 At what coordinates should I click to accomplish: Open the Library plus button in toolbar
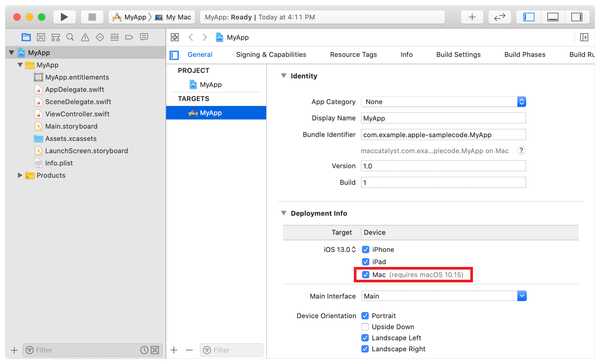pos(472,17)
